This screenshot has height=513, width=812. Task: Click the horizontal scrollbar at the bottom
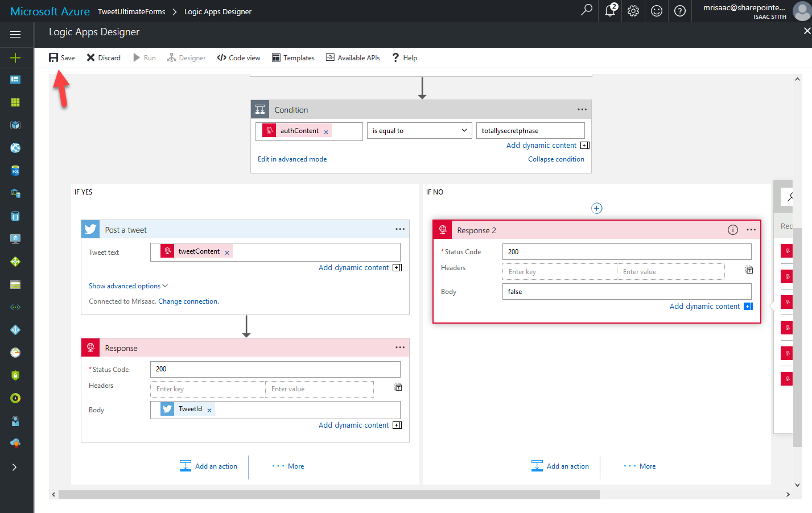pos(329,495)
